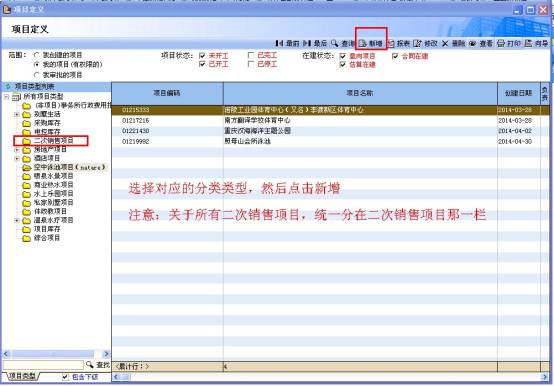Click folder icon of 酒店项目

tap(26, 159)
